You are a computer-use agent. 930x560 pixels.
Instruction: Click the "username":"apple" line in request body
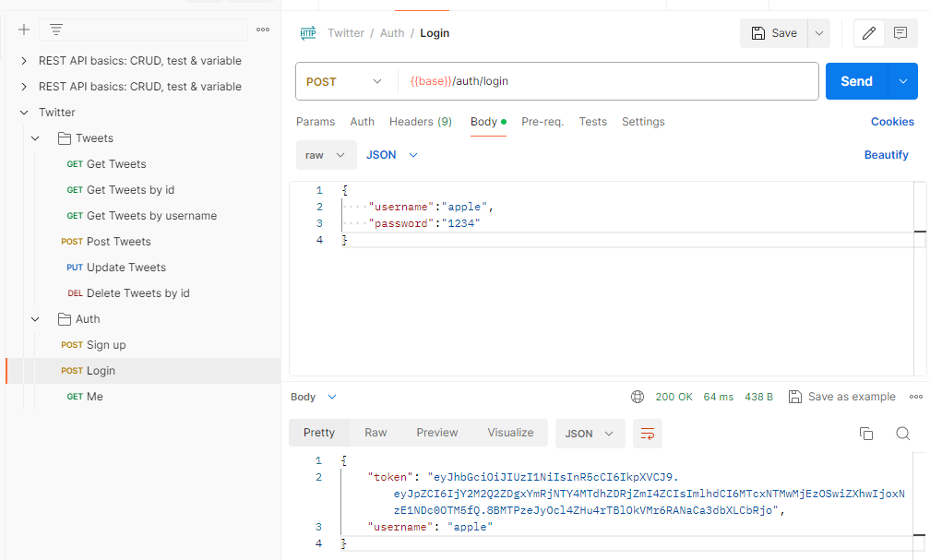431,207
